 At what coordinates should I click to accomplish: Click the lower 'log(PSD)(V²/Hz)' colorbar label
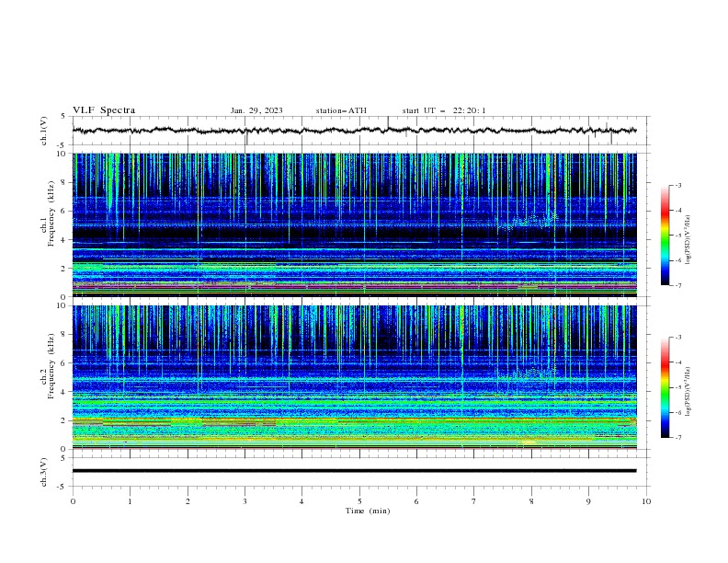pos(688,392)
